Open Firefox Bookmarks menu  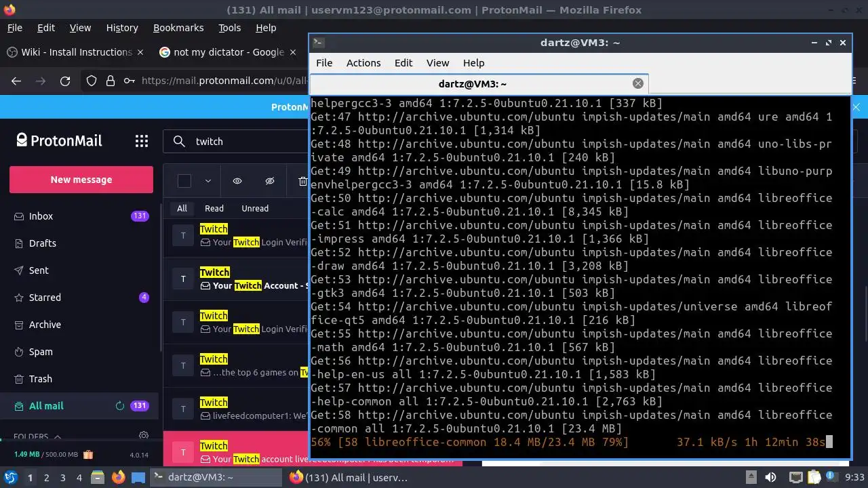[x=178, y=28]
